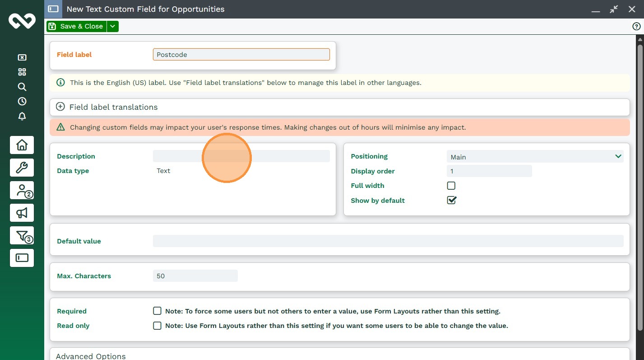This screenshot has width=644, height=360.
Task: Open the wrench settings icon
Action: [22, 168]
